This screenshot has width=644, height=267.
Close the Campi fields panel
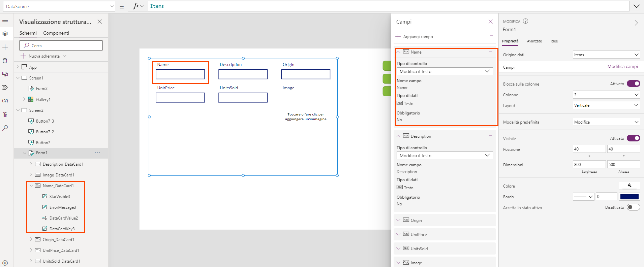point(491,22)
